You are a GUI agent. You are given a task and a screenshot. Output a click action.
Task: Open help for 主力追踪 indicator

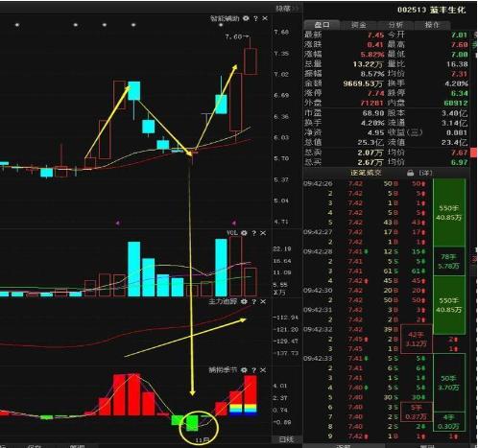(253, 301)
